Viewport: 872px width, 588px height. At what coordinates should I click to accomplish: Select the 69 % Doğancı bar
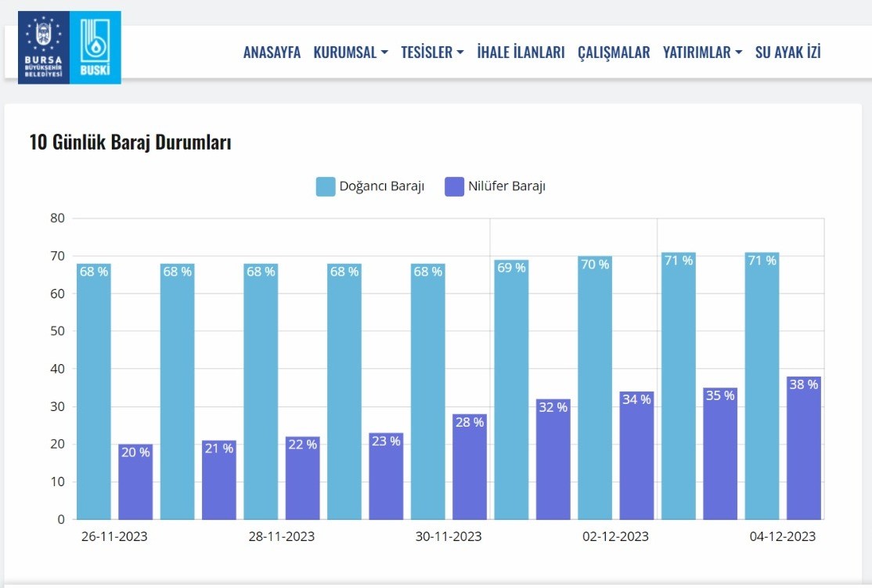point(511,391)
